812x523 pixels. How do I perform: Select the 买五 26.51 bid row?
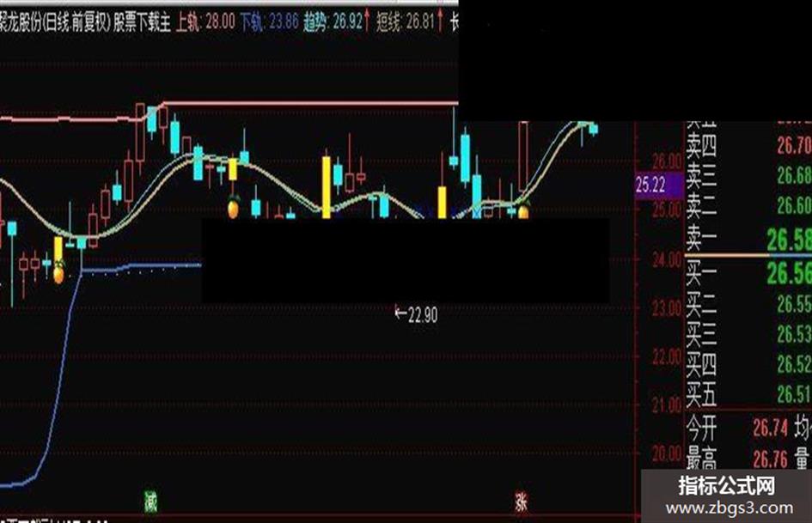click(748, 394)
